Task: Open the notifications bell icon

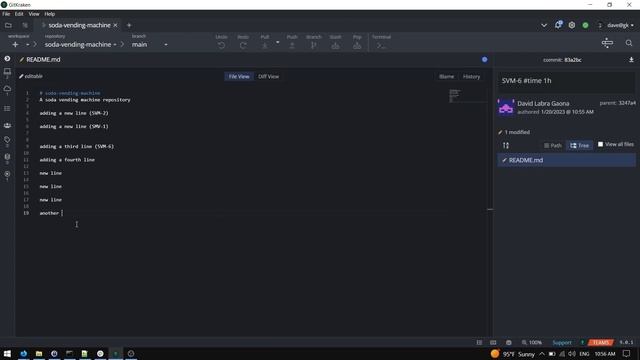Action: [558, 25]
